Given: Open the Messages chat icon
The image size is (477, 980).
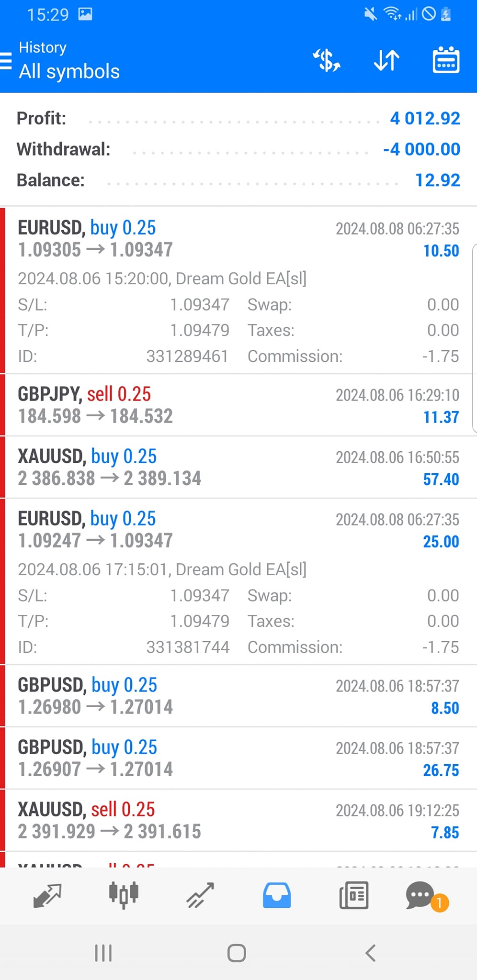Looking at the screenshot, I should (420, 895).
